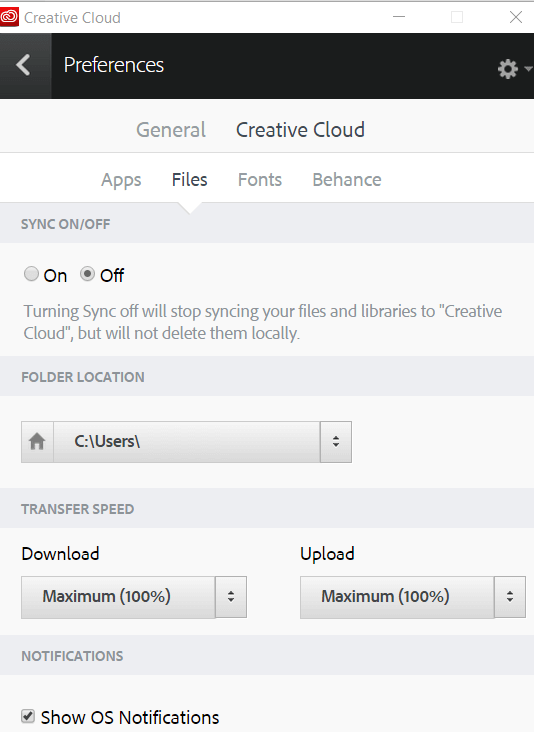Click the NOTIFICATIONS section heading
Screen dimensions: 534x732
[72, 656]
